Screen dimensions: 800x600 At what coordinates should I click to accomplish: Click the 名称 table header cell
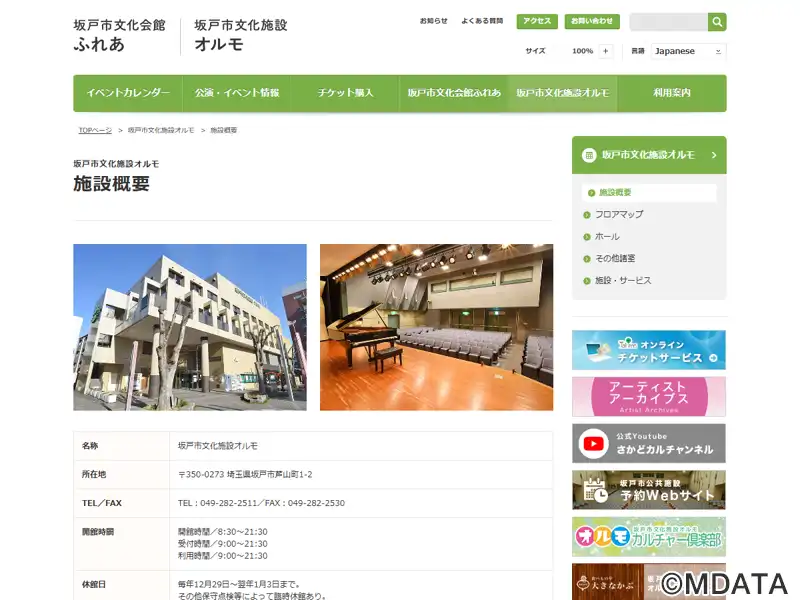[x=121, y=446]
